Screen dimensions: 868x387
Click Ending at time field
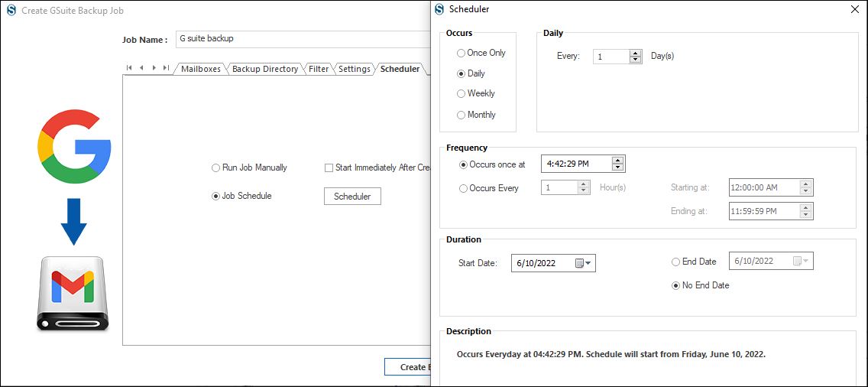[x=765, y=211]
